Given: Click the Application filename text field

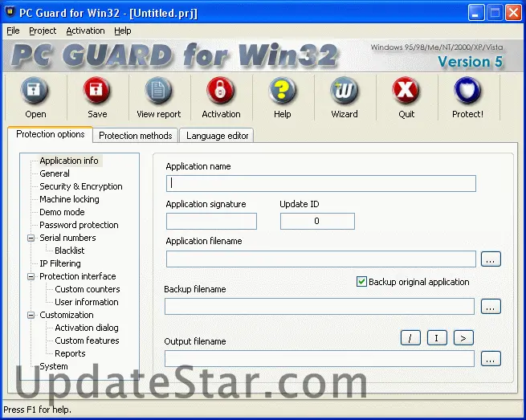Looking at the screenshot, I should [x=321, y=259].
